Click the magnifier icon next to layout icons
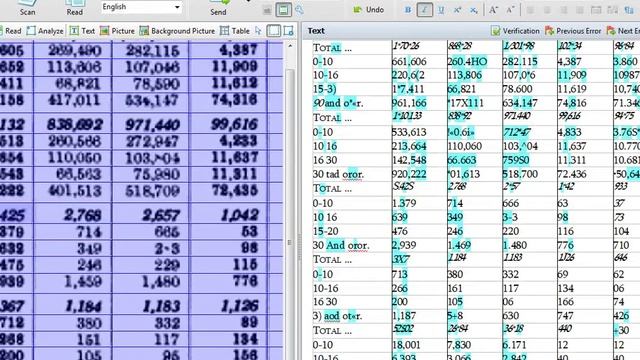The height and width of the screenshot is (360, 640). (299, 10)
